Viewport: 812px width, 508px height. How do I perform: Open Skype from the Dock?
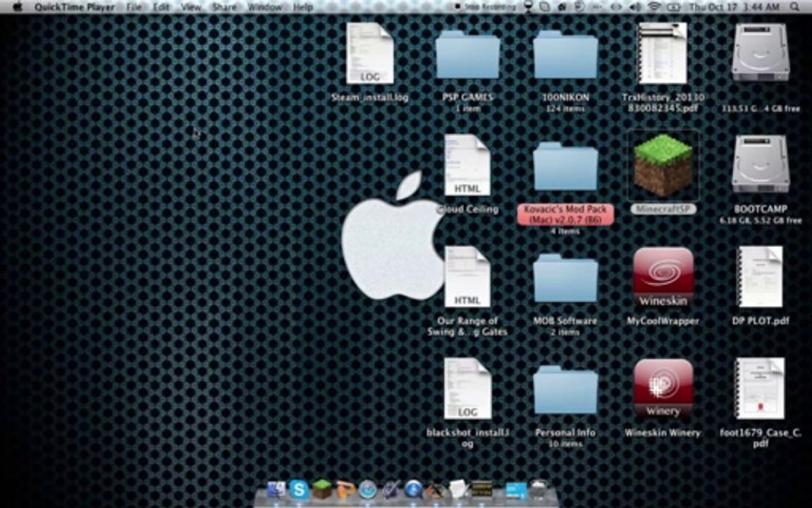tap(300, 491)
